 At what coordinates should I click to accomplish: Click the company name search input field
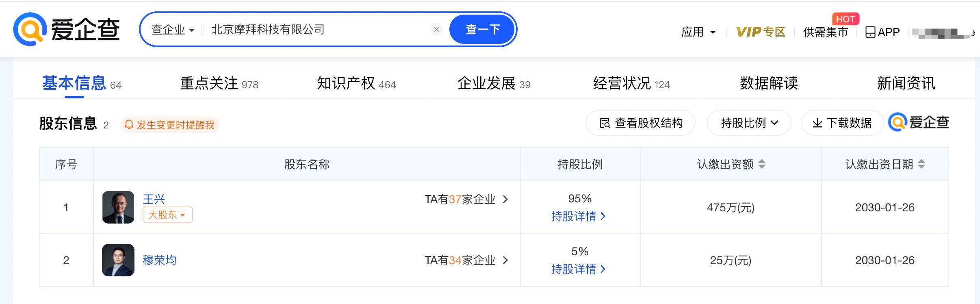coord(317,29)
